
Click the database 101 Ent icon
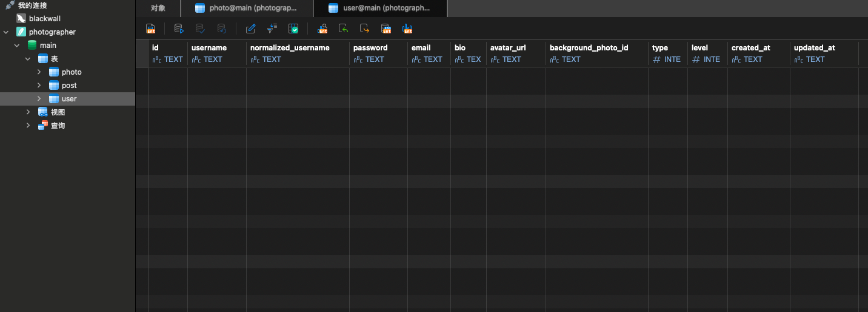point(386,29)
